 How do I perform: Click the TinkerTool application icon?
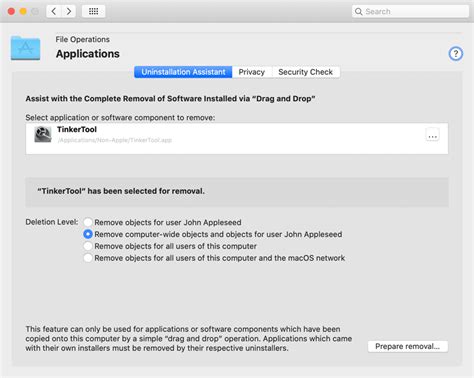[43, 135]
